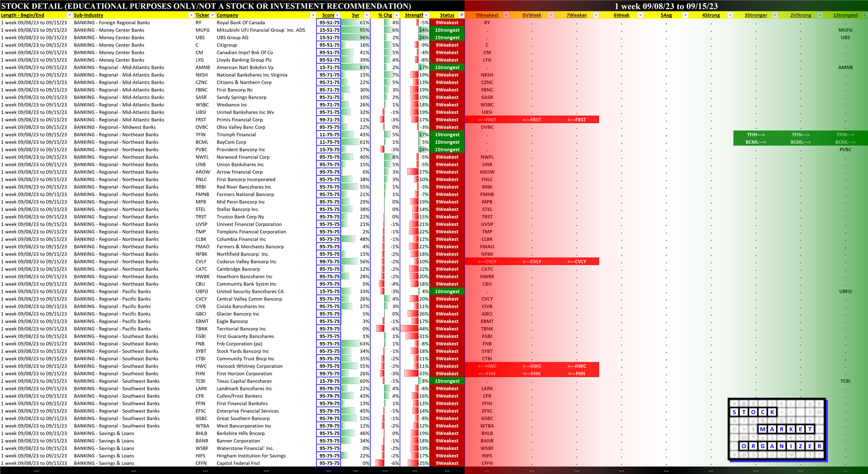
Task: Open the Ticker column filter arrow
Action: point(212,15)
